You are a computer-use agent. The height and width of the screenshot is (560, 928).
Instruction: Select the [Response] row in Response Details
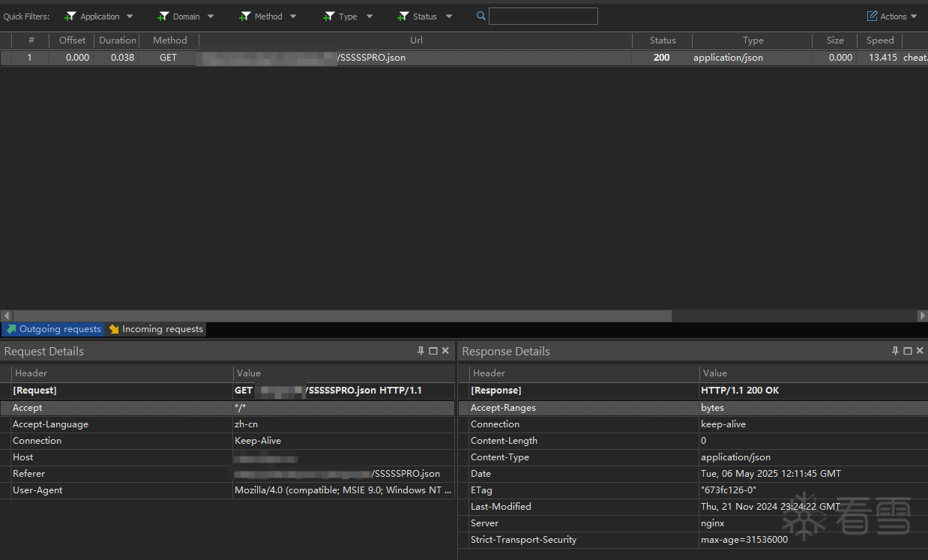point(693,391)
